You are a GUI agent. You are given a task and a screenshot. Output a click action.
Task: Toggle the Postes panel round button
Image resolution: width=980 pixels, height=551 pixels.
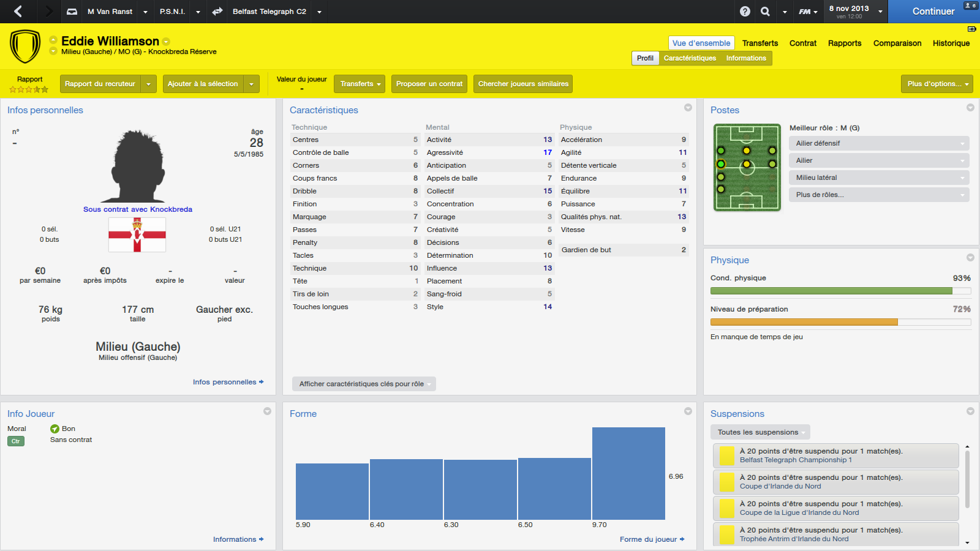970,107
